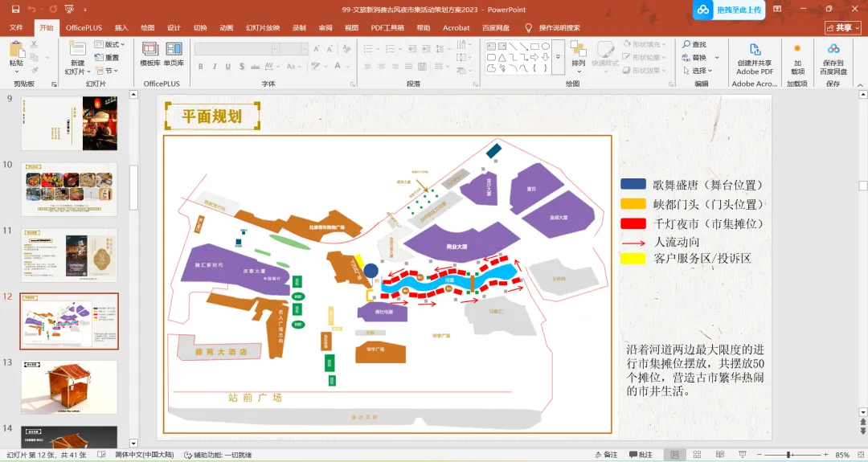This screenshot has height=462, width=868.
Task: Open the Baidu Netdisk (百度网盘) tab
Action: [x=495, y=27]
